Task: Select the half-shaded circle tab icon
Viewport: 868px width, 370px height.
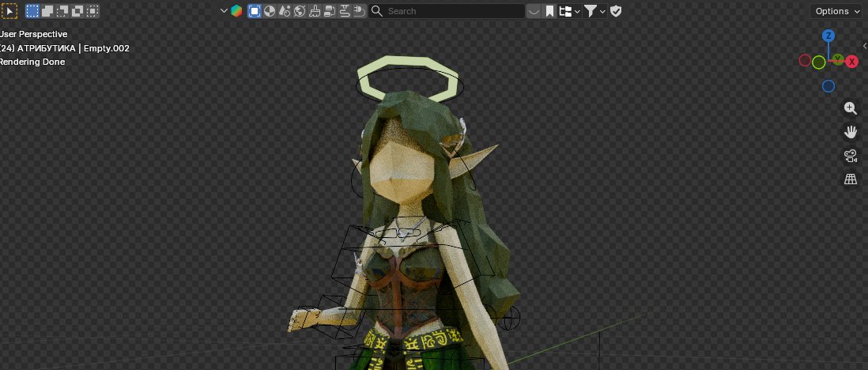Action: [x=270, y=10]
